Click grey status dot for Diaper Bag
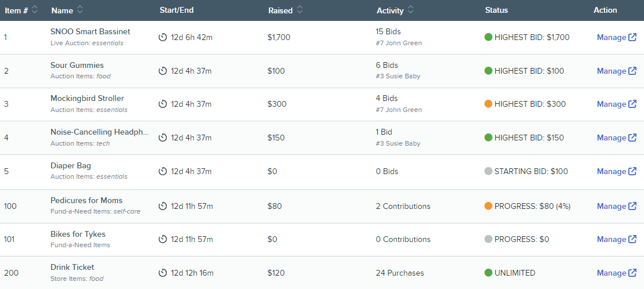The height and width of the screenshot is (289, 644). coord(488,171)
